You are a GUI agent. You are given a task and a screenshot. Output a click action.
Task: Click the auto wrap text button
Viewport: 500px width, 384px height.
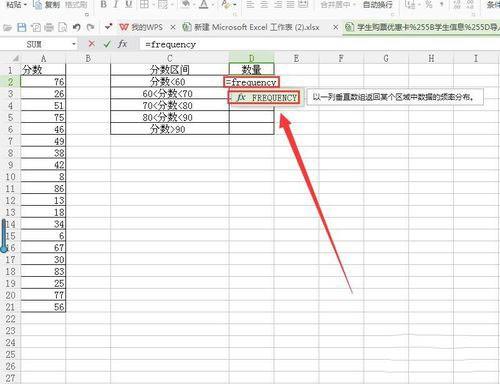click(377, 5)
